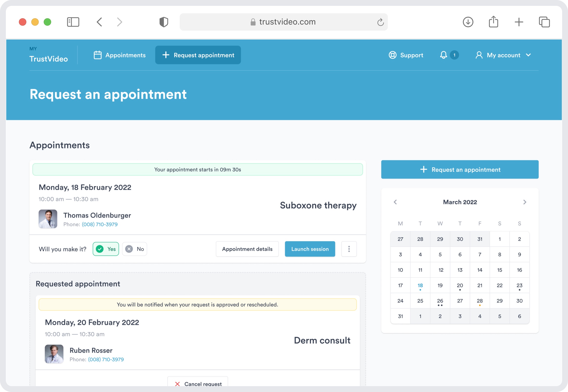
Task: Open browser downloads icon
Action: 468,22
